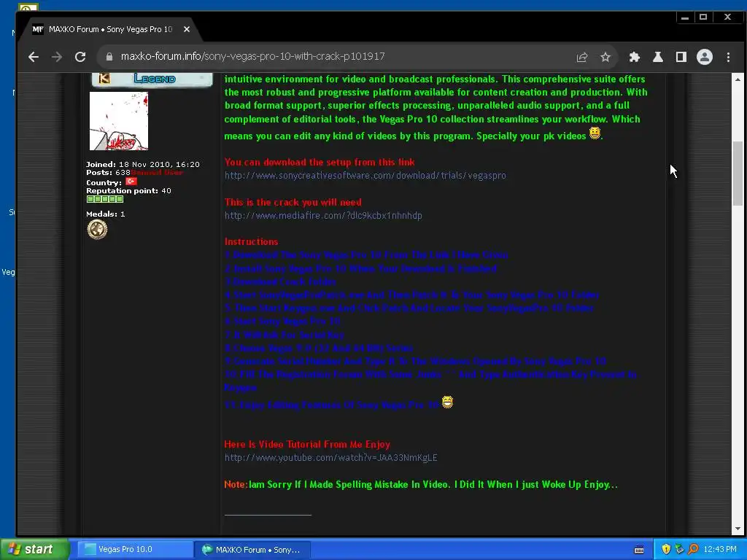Open the profile avatar menu

pos(704,57)
